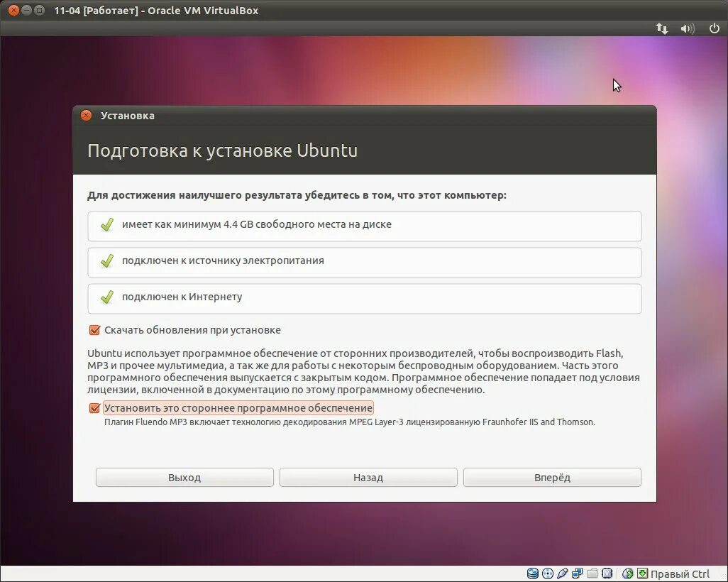Click the Установка dialog title bar text

pos(128,116)
